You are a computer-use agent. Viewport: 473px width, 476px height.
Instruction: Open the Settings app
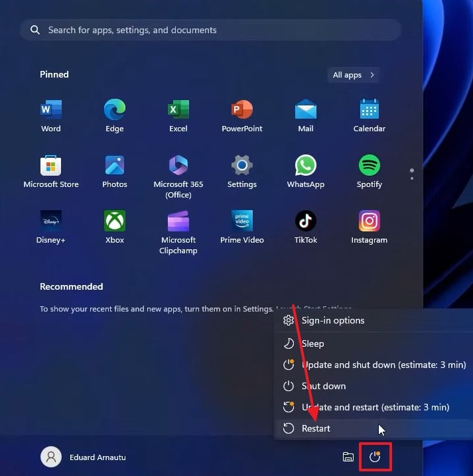(x=242, y=172)
